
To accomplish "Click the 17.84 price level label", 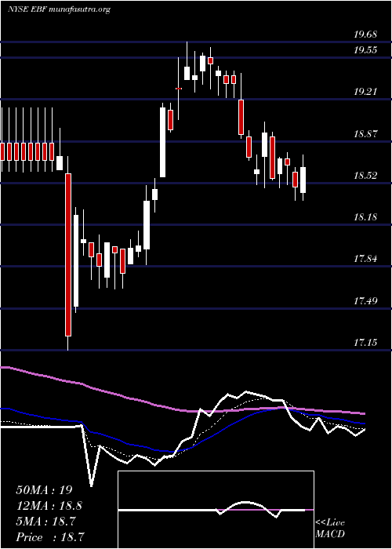I will click(365, 259).
